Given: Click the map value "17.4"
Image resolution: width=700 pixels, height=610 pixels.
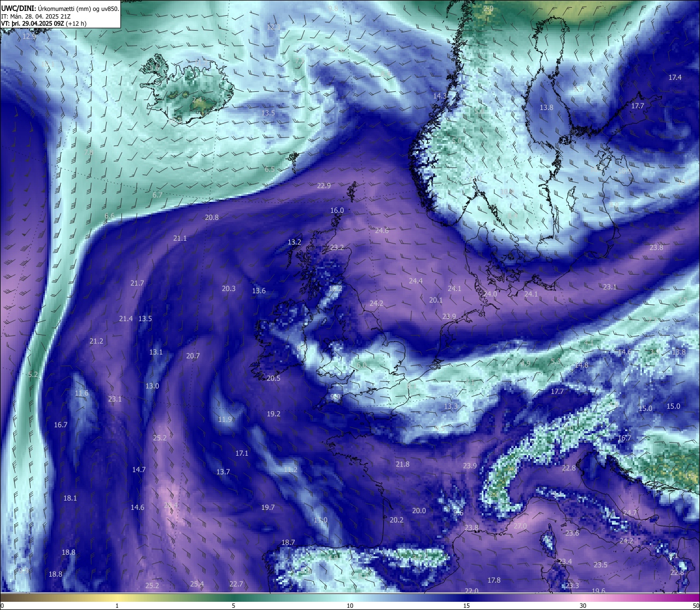Looking at the screenshot, I should coord(675,78).
